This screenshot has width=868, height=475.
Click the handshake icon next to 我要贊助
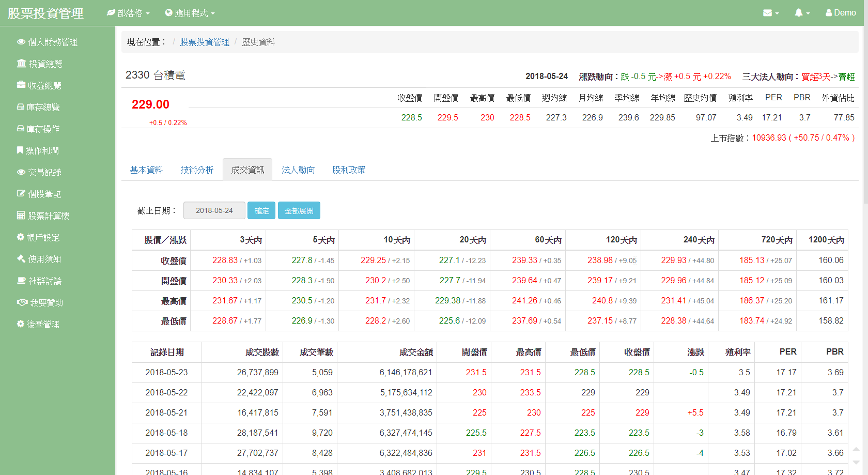coord(22,302)
